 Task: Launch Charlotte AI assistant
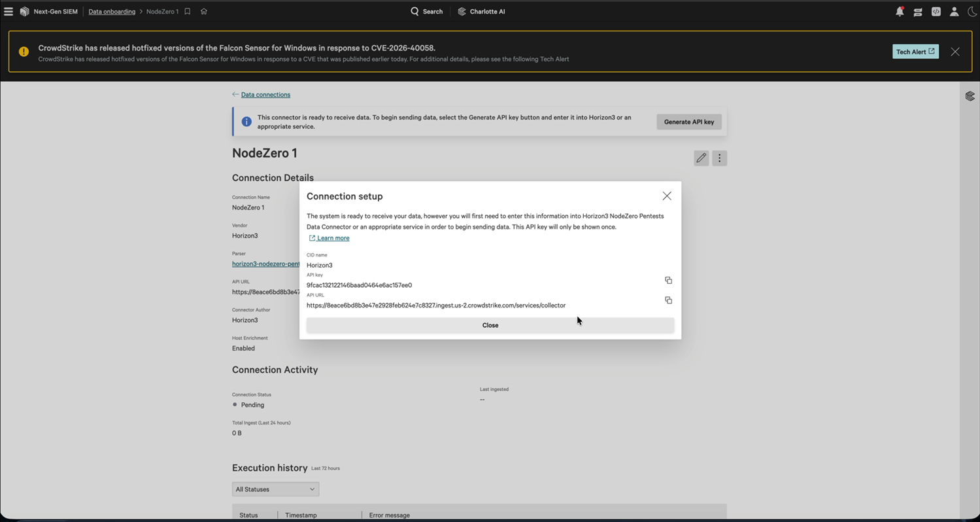click(481, 11)
